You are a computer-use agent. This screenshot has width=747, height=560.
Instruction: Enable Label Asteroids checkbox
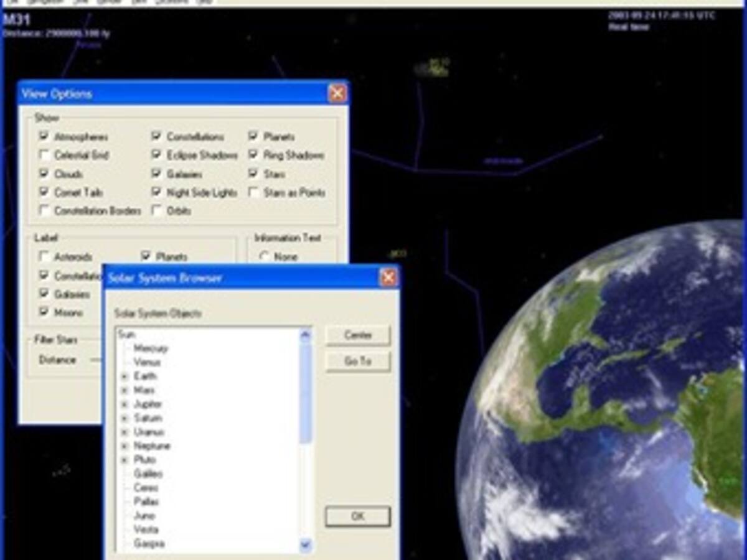44,256
